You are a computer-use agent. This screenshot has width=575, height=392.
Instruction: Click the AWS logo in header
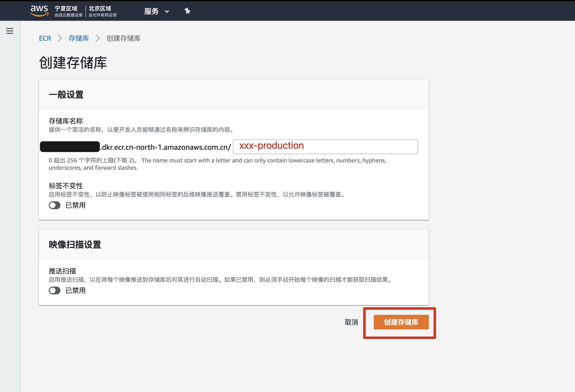coord(39,11)
